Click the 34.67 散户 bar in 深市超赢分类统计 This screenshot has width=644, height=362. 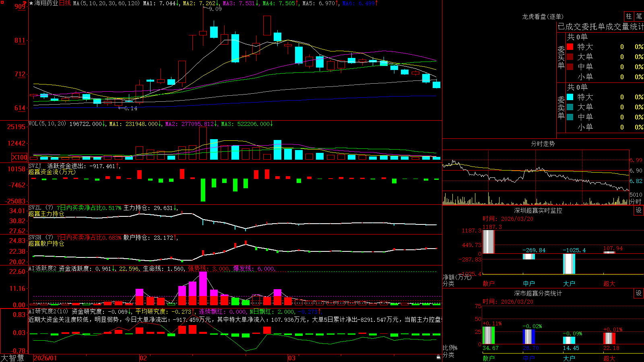[x=489, y=335]
